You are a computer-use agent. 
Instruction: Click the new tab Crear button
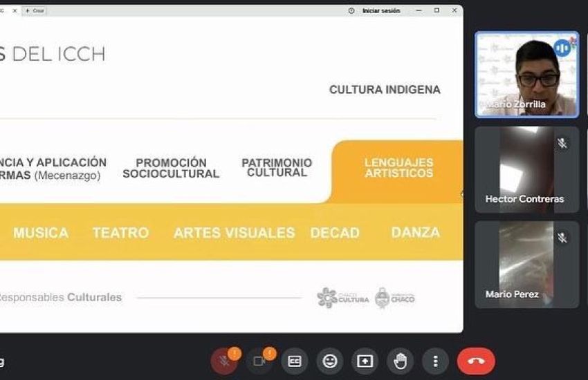pyautogui.click(x=35, y=11)
